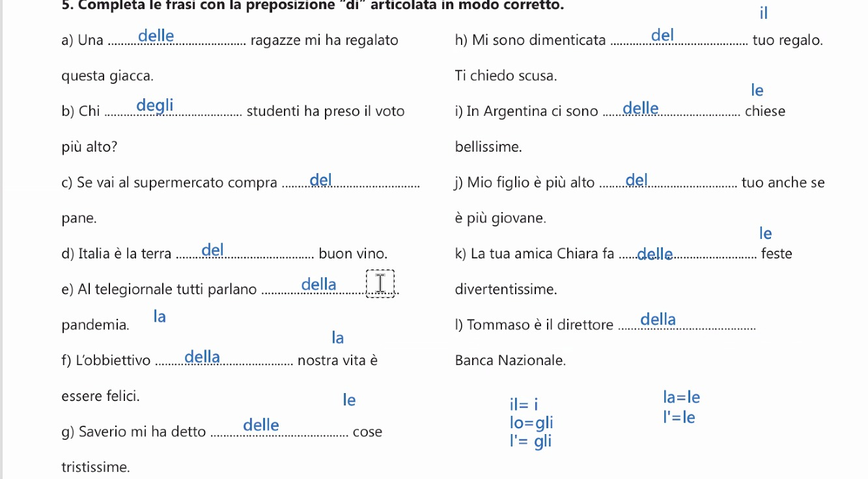Screen dimensions: 868x479
Task: Select the "le" annotation above "chiese"
Action: pyautogui.click(x=757, y=90)
